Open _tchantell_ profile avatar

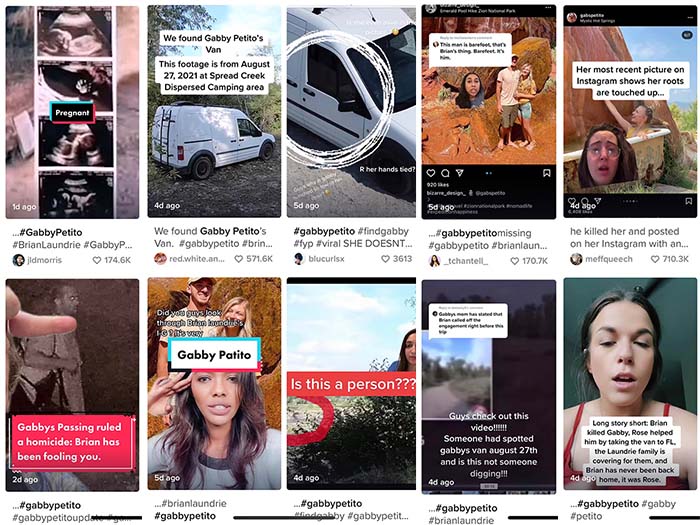click(434, 261)
